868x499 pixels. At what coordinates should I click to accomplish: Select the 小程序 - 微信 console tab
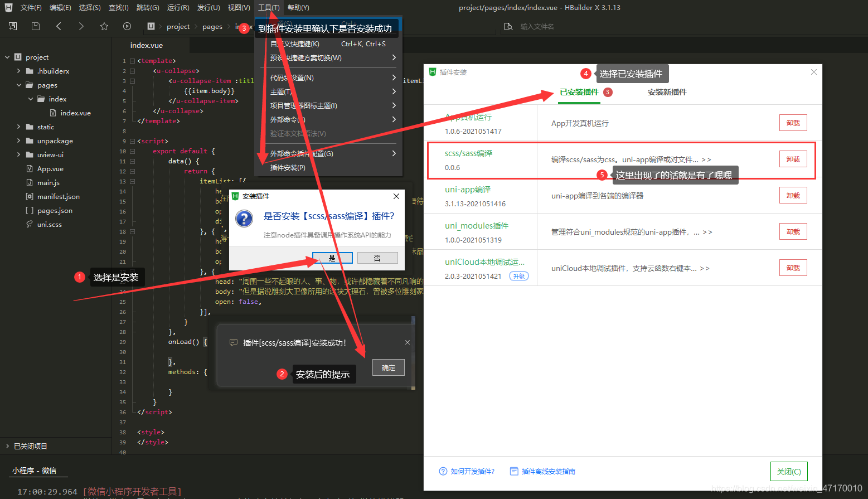pyautogui.click(x=35, y=470)
